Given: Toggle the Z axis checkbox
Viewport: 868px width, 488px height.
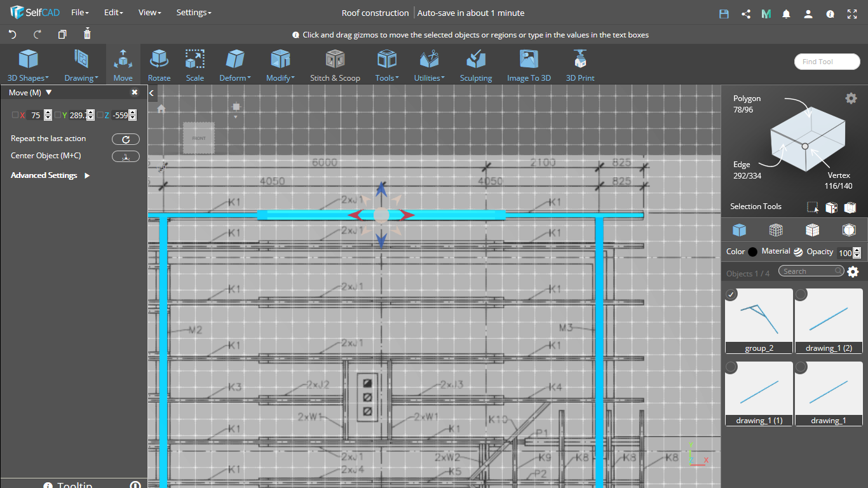Looking at the screenshot, I should coord(100,115).
